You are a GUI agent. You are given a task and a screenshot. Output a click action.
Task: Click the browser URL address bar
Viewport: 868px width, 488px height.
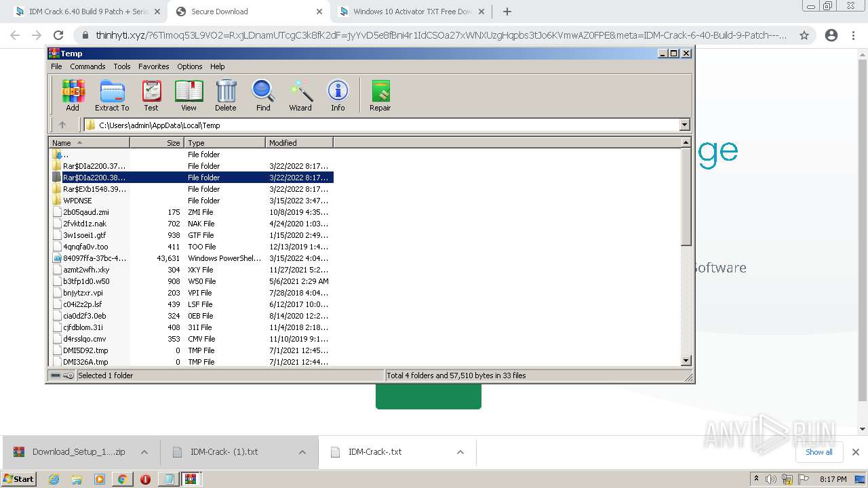[x=441, y=35]
